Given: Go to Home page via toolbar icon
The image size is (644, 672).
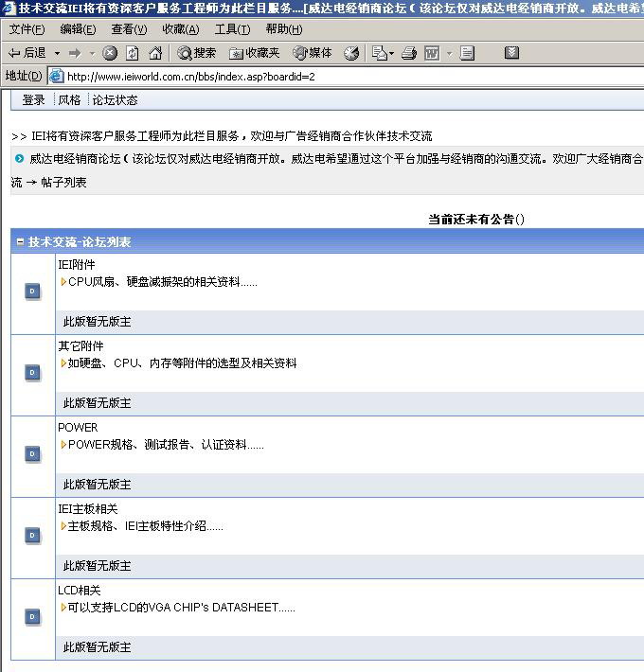Looking at the screenshot, I should point(155,53).
